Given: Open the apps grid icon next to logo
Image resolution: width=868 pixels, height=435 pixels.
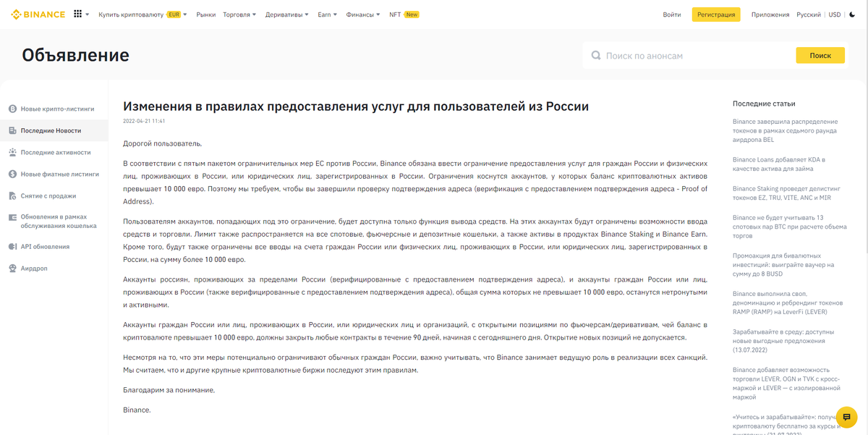Looking at the screenshot, I should coord(76,14).
